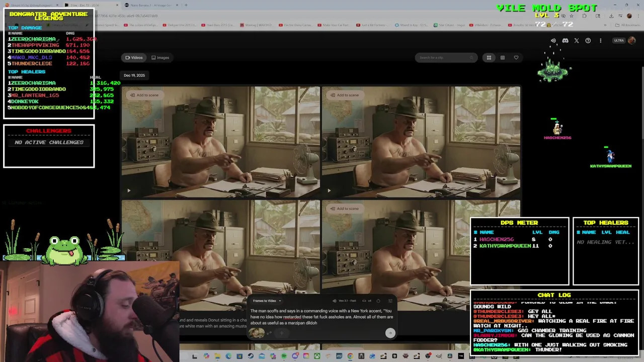This screenshot has height=362, width=644.
Task: Open the Discord link icon in Flow header
Action: [x=565, y=41]
